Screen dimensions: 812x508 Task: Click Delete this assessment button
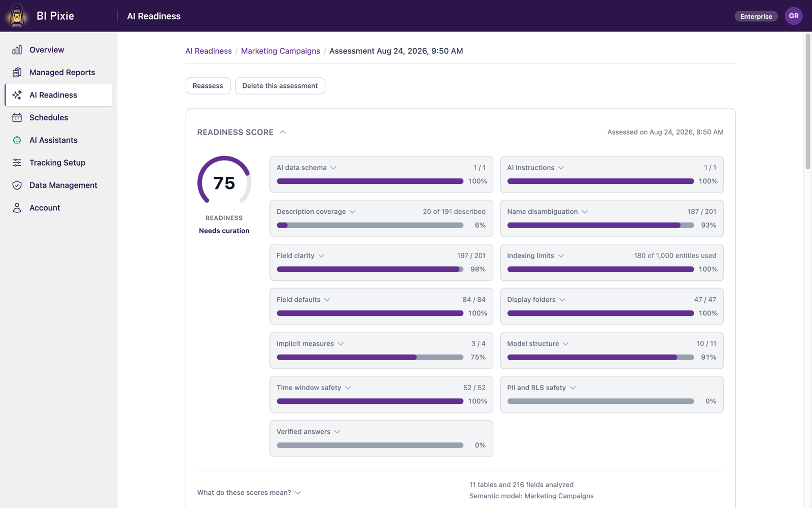click(280, 86)
